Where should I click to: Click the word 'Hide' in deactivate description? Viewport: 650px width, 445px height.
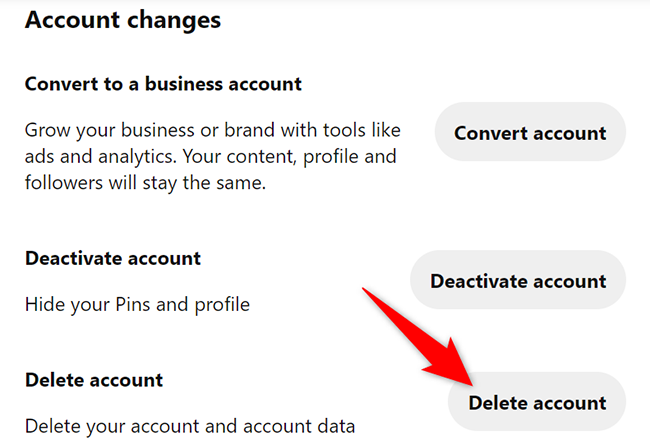tap(45, 304)
